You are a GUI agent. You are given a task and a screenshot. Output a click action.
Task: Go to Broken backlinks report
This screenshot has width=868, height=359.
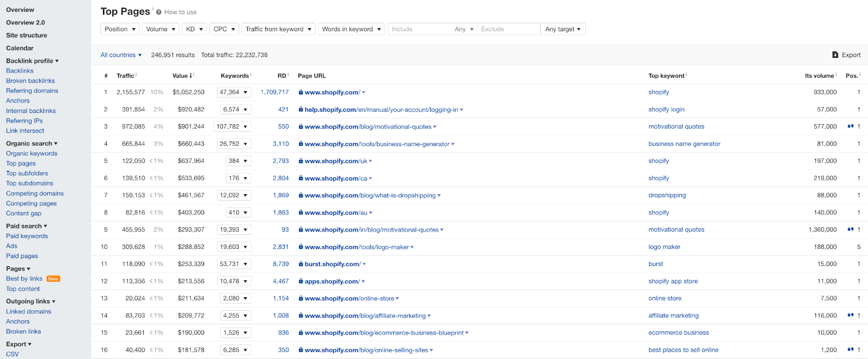(30, 81)
